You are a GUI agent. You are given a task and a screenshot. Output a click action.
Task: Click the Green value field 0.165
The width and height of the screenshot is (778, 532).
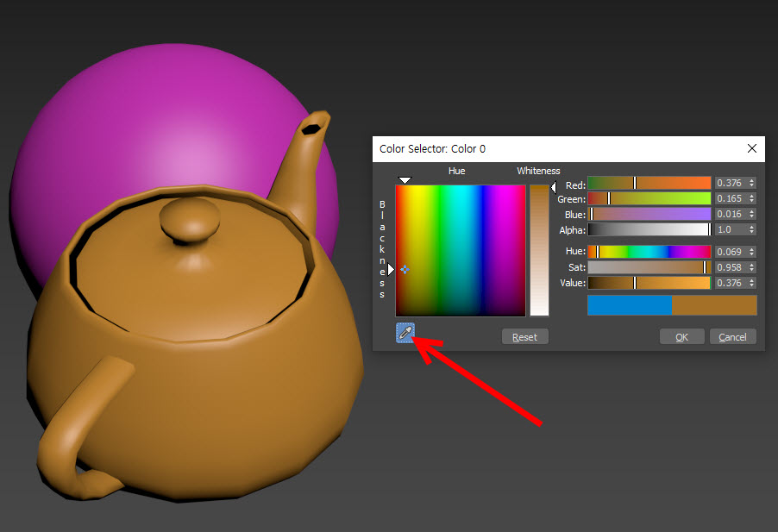(x=731, y=198)
